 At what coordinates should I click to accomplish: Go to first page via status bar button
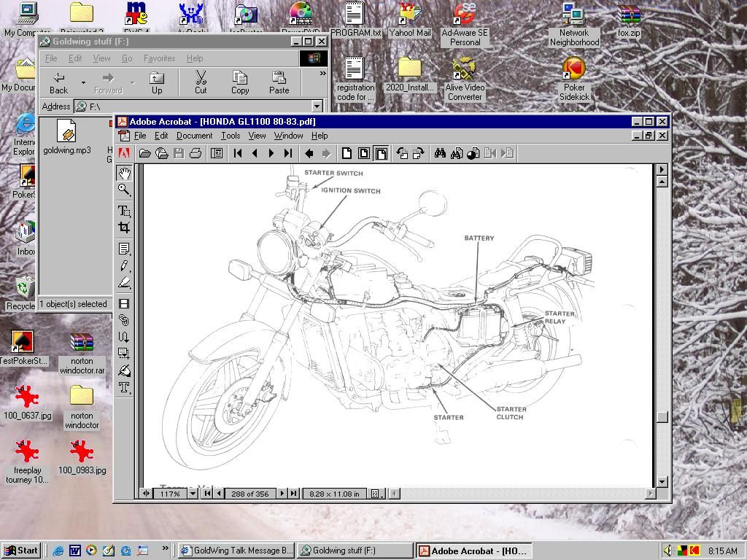tap(207, 494)
